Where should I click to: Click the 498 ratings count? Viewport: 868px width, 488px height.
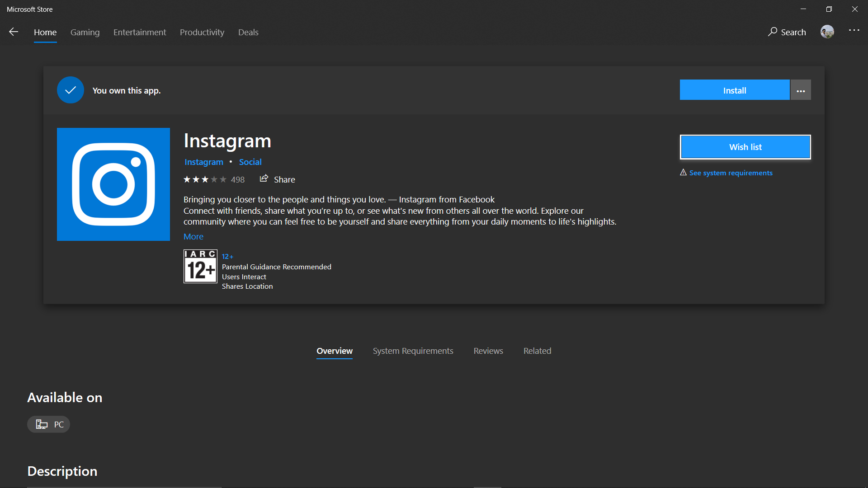pyautogui.click(x=238, y=180)
